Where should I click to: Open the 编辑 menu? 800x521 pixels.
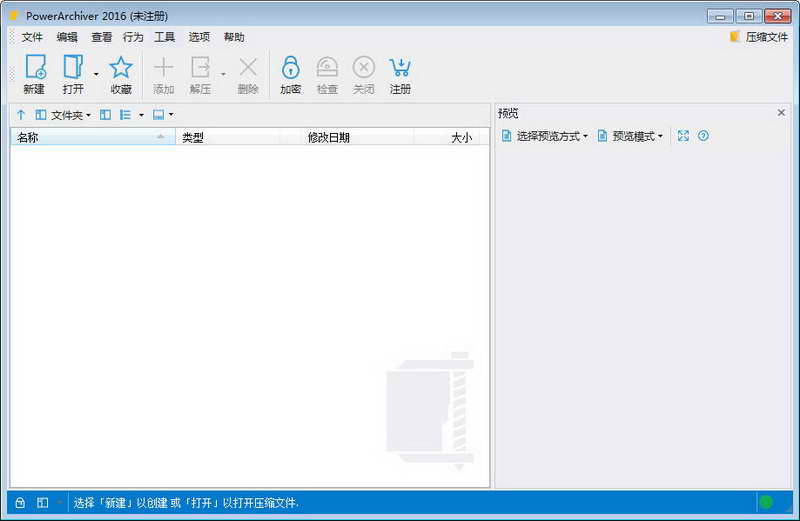click(67, 37)
